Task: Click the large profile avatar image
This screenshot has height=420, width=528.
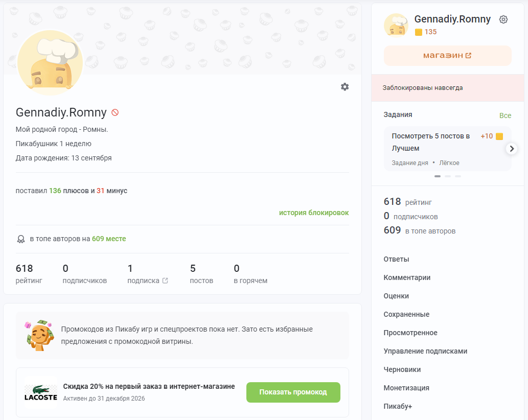Action: tap(50, 62)
